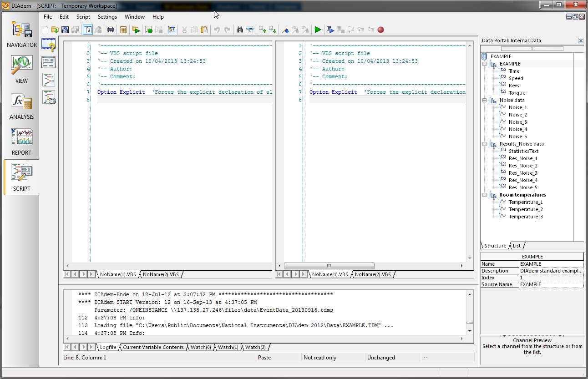588x379 pixels.
Task: Click the right editor last-tab navigation arrow
Action: pyautogui.click(x=304, y=274)
